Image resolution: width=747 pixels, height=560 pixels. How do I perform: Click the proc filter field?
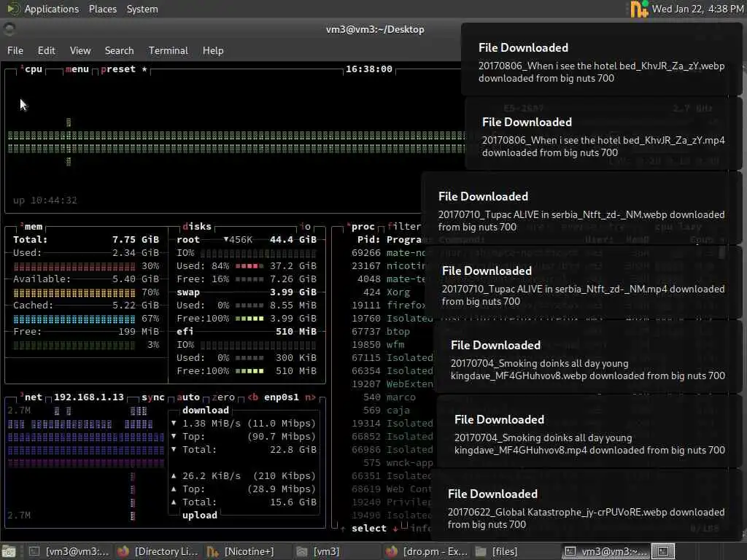[404, 227]
